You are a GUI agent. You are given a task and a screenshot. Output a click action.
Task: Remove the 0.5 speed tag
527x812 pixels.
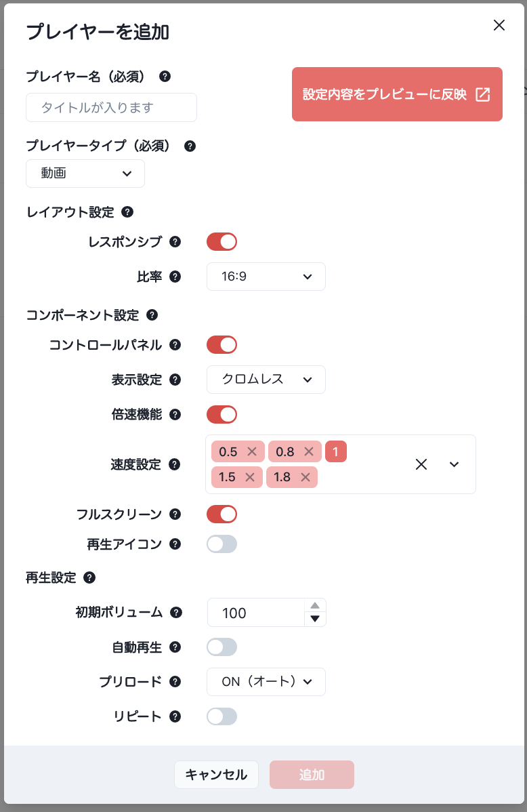pos(250,451)
